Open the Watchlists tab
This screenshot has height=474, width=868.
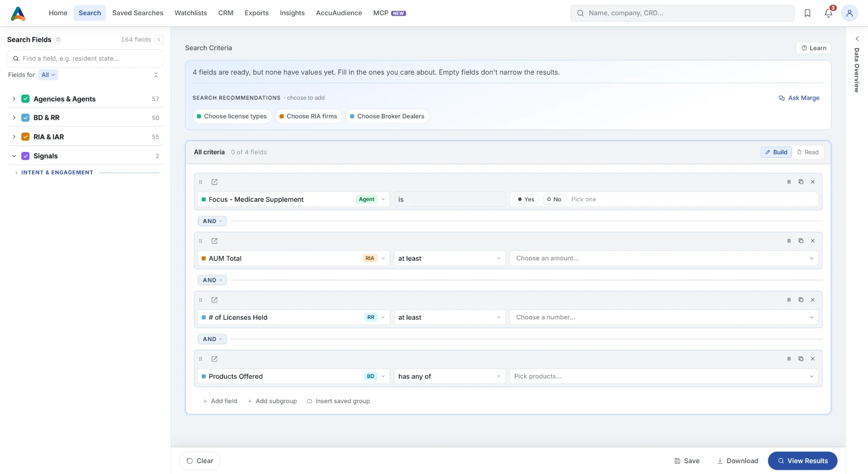pos(191,13)
